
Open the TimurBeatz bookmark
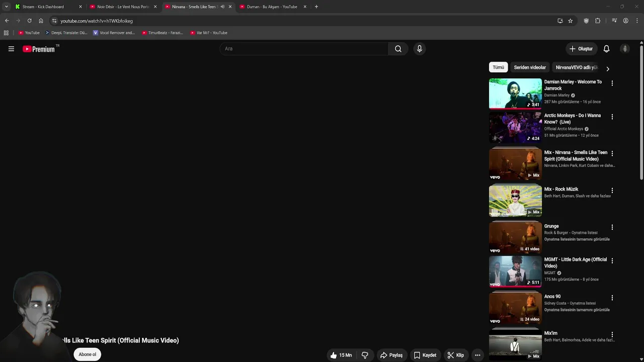[x=163, y=33]
